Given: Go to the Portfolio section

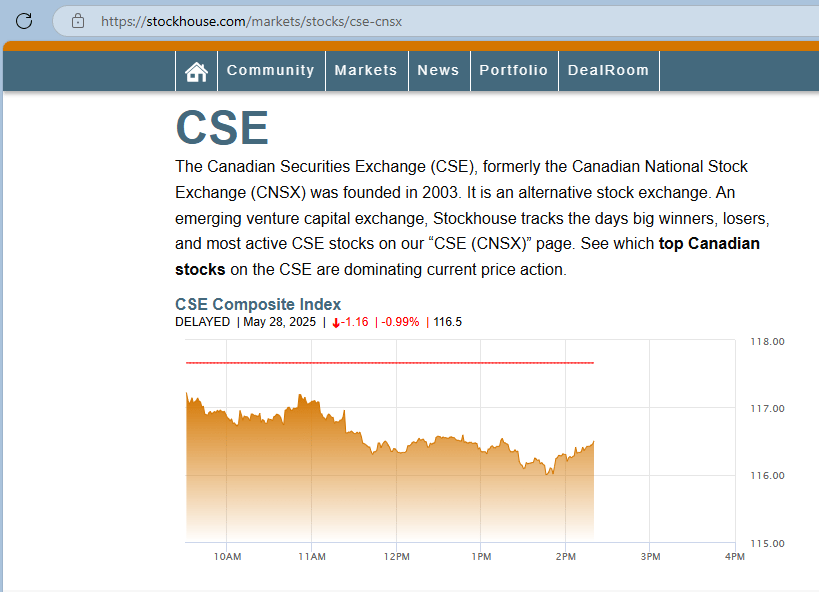Looking at the screenshot, I should coord(513,70).
